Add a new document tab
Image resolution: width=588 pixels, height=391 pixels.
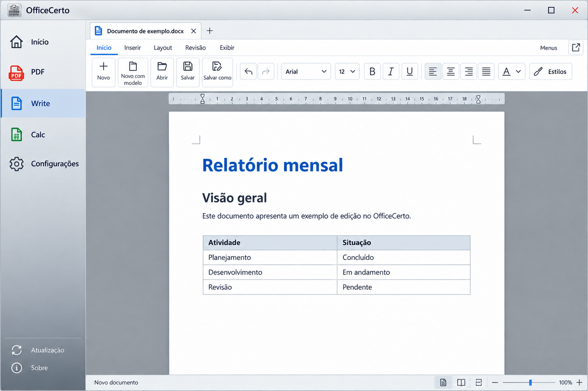click(x=210, y=31)
